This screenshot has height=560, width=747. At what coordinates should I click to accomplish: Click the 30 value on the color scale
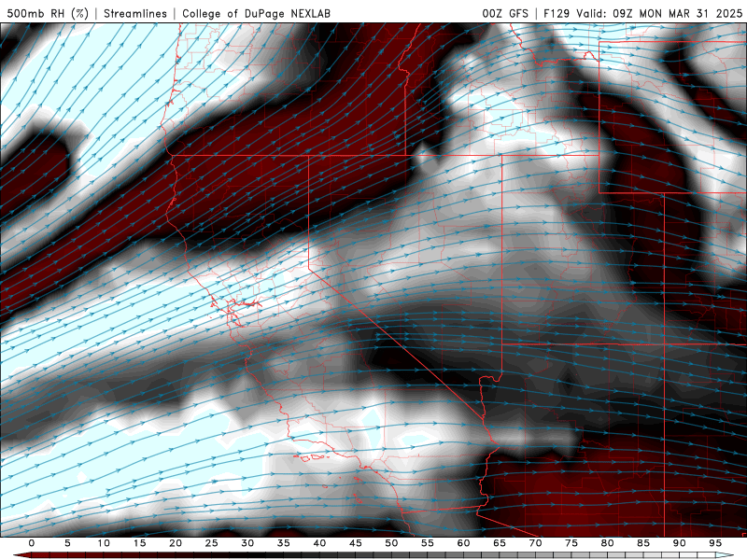point(247,543)
